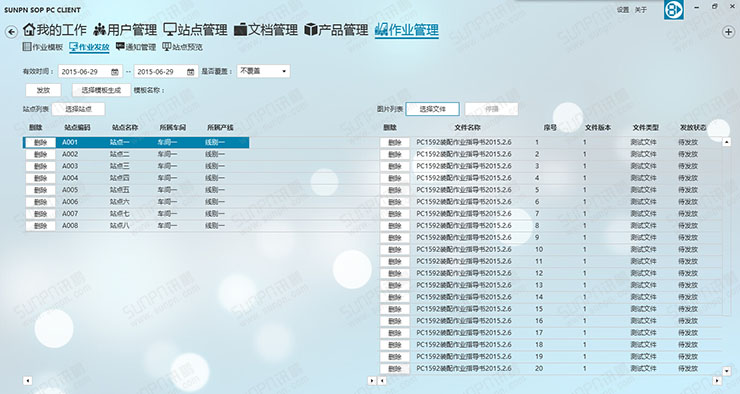Screen dimensions: 740x394
Task: Open the 站点预览 tab
Action: click(x=183, y=47)
